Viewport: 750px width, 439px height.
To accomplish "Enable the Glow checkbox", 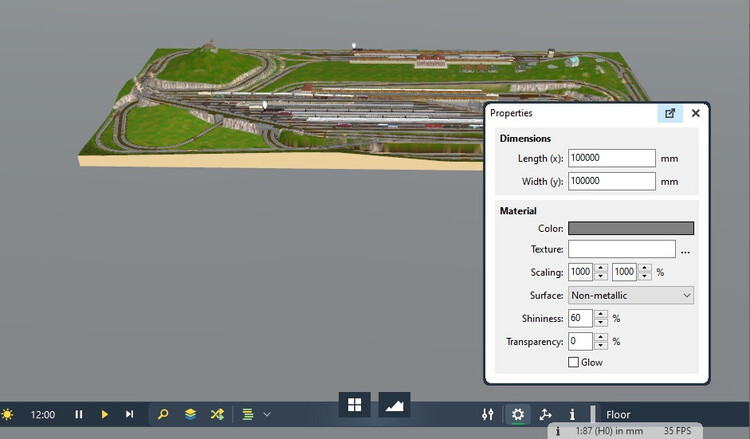I will 574,362.
